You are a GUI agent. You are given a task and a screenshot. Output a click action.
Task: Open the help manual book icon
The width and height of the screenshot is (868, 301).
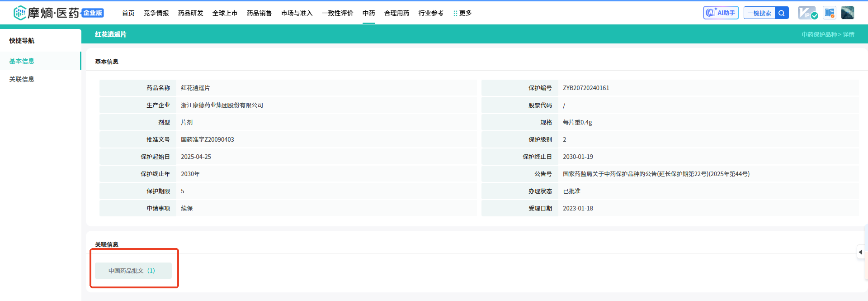tap(829, 13)
